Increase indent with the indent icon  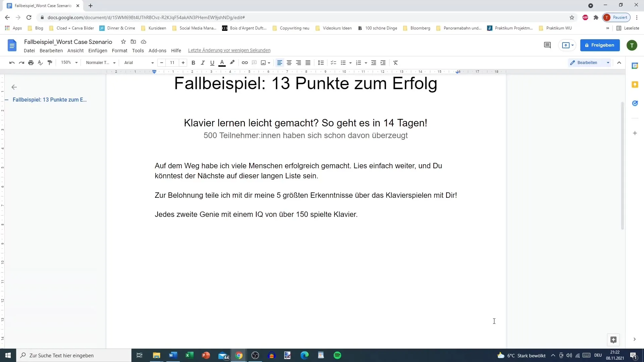click(x=383, y=63)
